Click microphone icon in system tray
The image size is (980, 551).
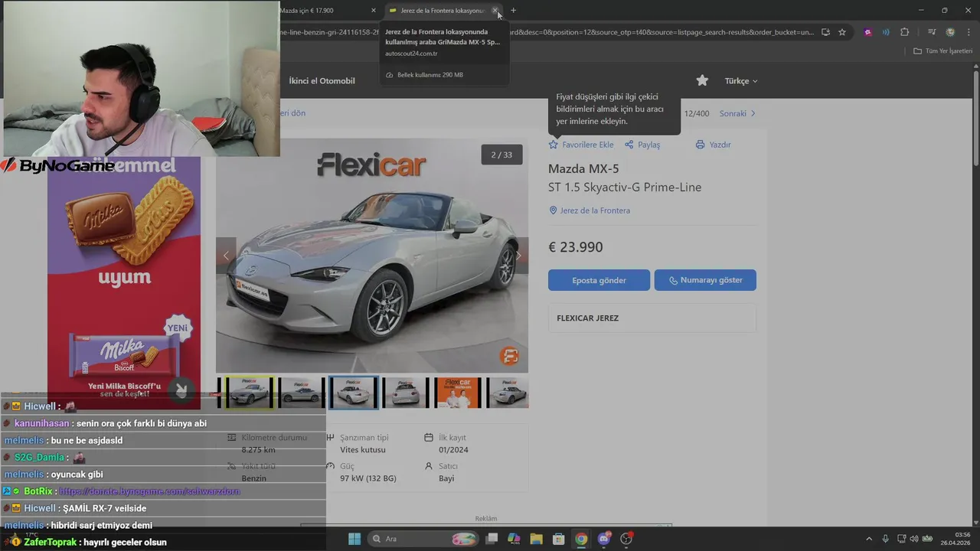coord(886,539)
